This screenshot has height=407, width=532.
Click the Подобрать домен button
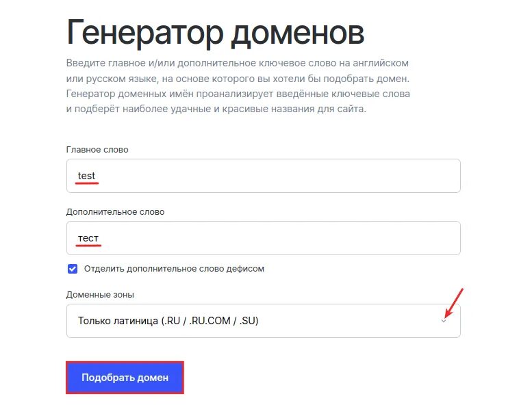pyautogui.click(x=125, y=378)
